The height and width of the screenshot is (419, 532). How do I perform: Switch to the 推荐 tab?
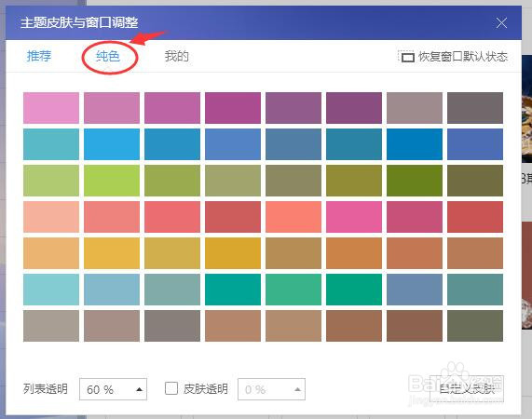39,56
